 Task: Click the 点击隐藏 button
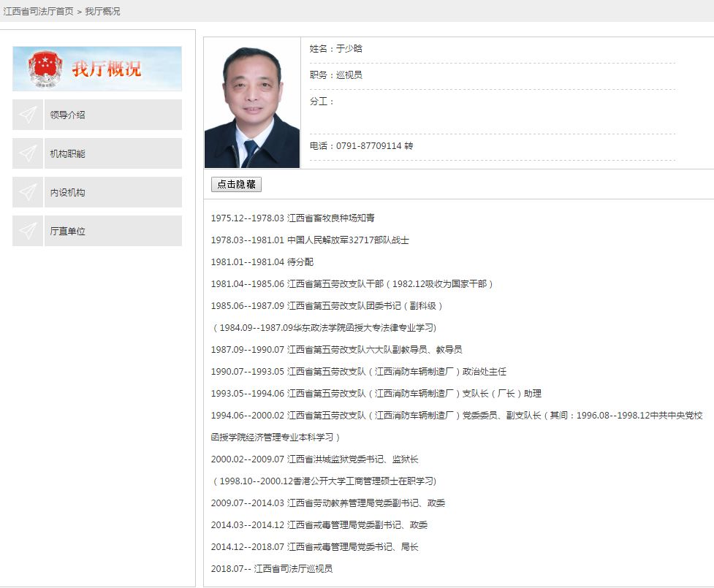pos(236,184)
